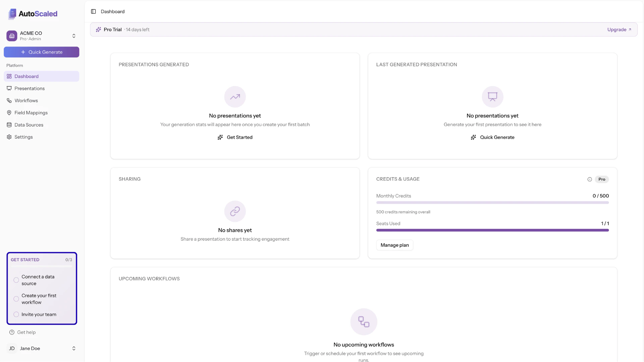Open the Jane Doe account menu
Viewport: 644px width, 362px height.
coord(73,348)
